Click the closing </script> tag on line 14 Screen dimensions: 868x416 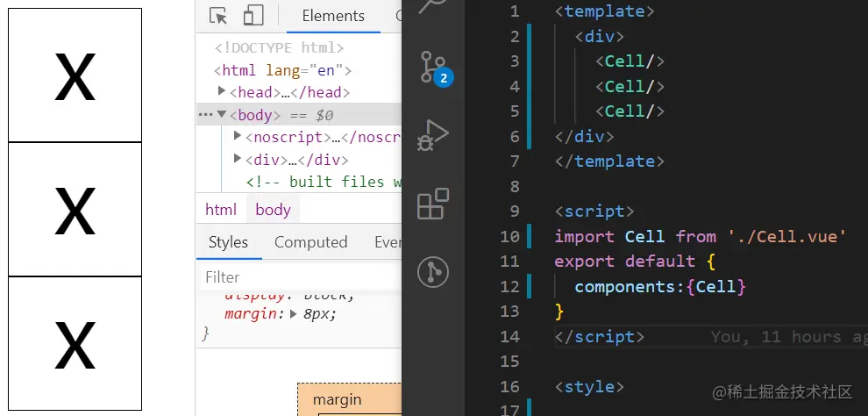click(x=600, y=337)
